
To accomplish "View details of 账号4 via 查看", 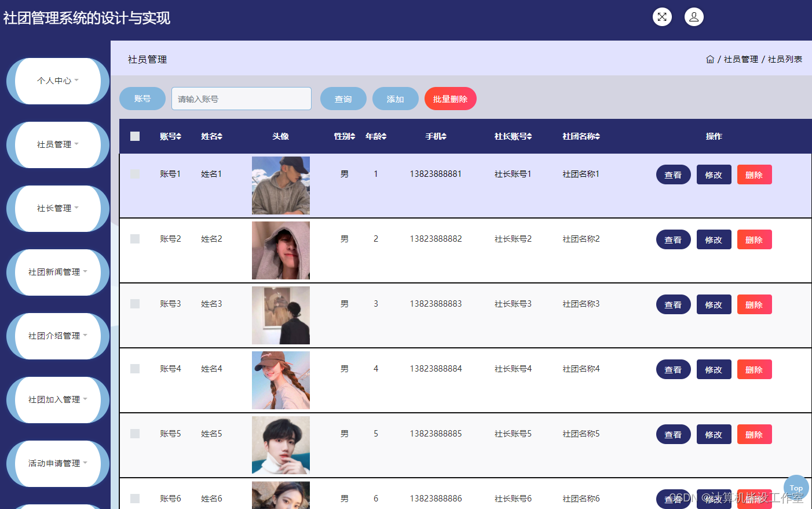I will tap(674, 369).
